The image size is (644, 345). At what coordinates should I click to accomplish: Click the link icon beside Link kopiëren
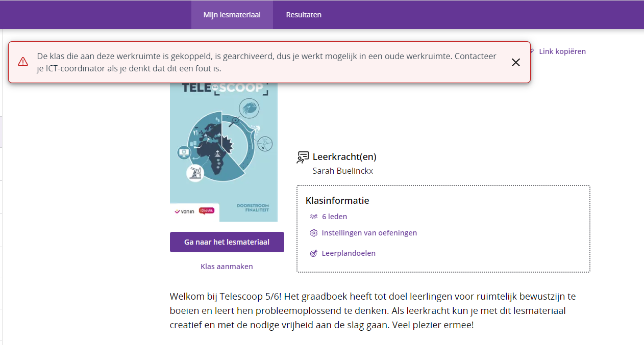point(532,51)
